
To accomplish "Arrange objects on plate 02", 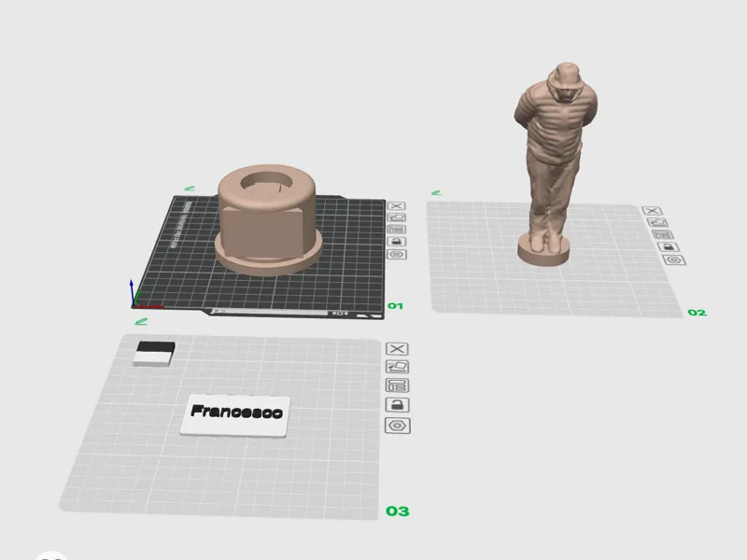I will 663,234.
